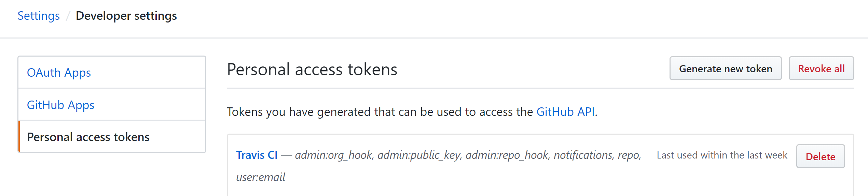The image size is (868, 196).
Task: Open the Travis CI token
Action: pyautogui.click(x=257, y=155)
